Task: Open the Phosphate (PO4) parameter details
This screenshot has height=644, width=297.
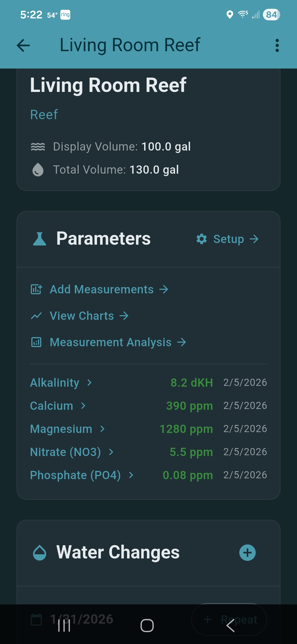Action: (x=75, y=475)
